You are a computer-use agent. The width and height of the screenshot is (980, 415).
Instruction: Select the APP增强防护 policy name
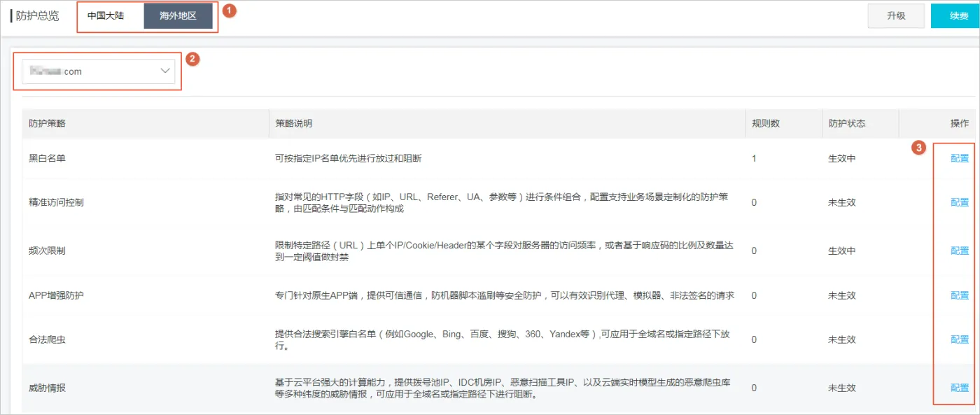[x=56, y=295]
